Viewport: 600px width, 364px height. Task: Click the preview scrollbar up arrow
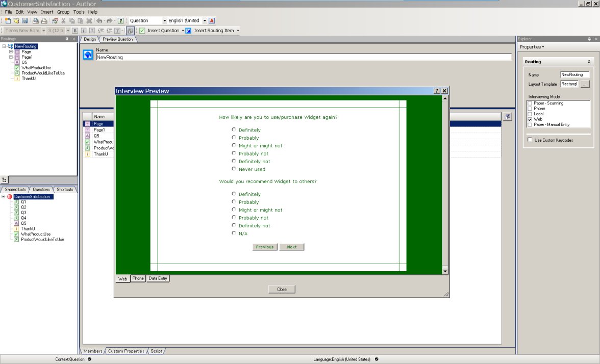tap(445, 99)
